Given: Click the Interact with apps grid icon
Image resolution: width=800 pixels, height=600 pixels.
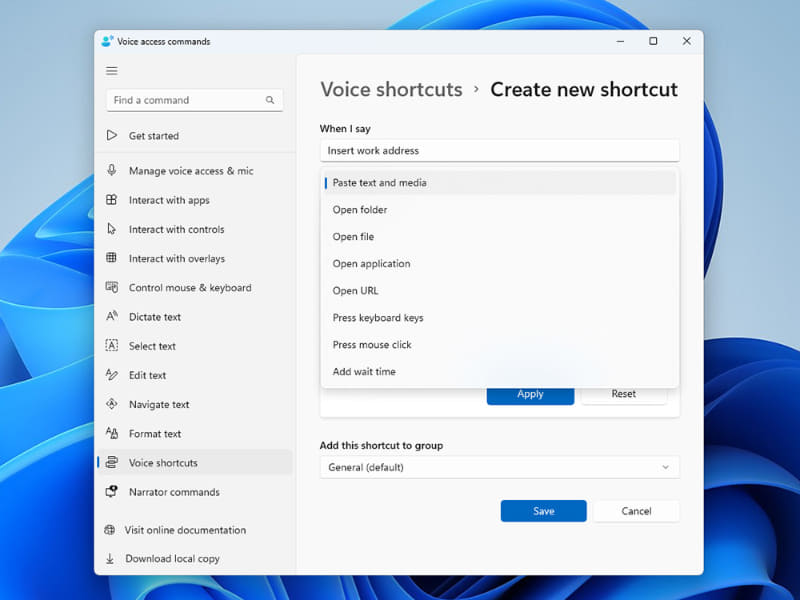Looking at the screenshot, I should tap(112, 199).
